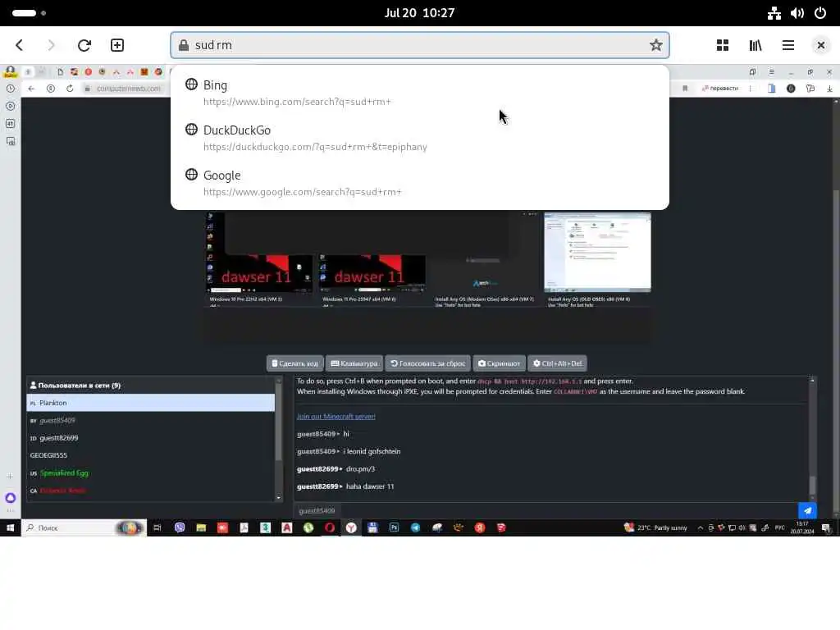The image size is (840, 630).
Task: Select user 'Specialized Egg' in the users list
Action: [x=151, y=473]
